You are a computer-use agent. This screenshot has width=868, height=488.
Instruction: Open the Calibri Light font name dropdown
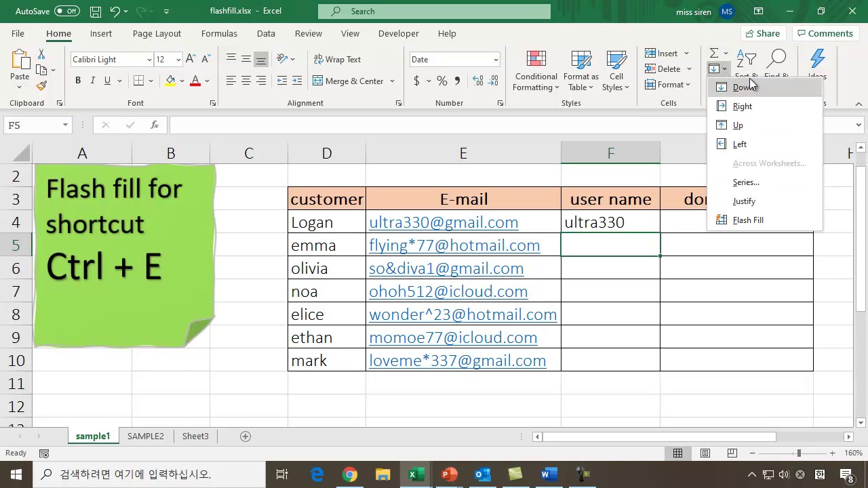149,60
